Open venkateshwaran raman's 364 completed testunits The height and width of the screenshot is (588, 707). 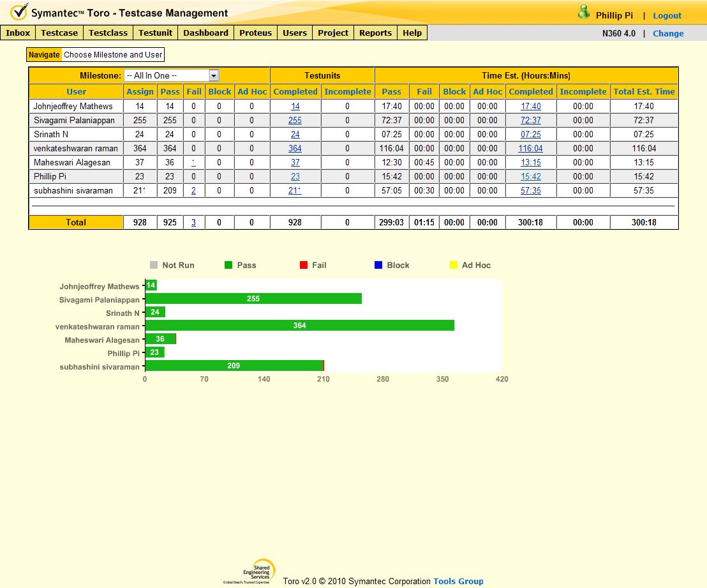[x=295, y=148]
